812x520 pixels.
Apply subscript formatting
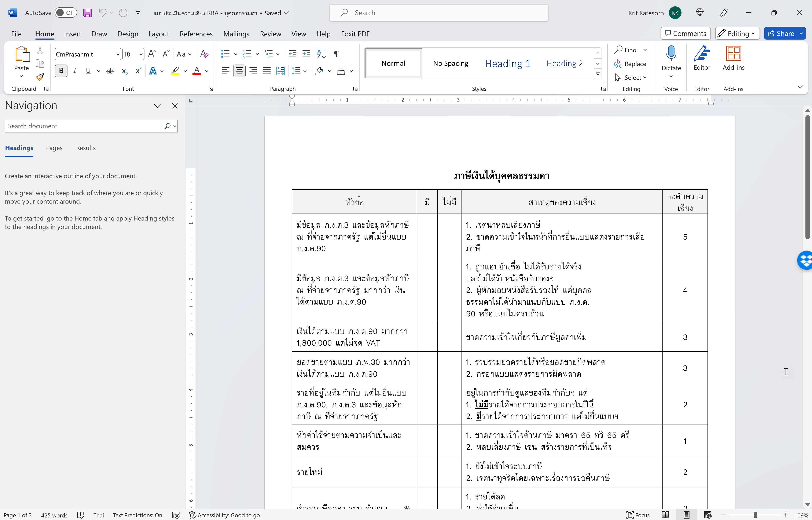(125, 71)
